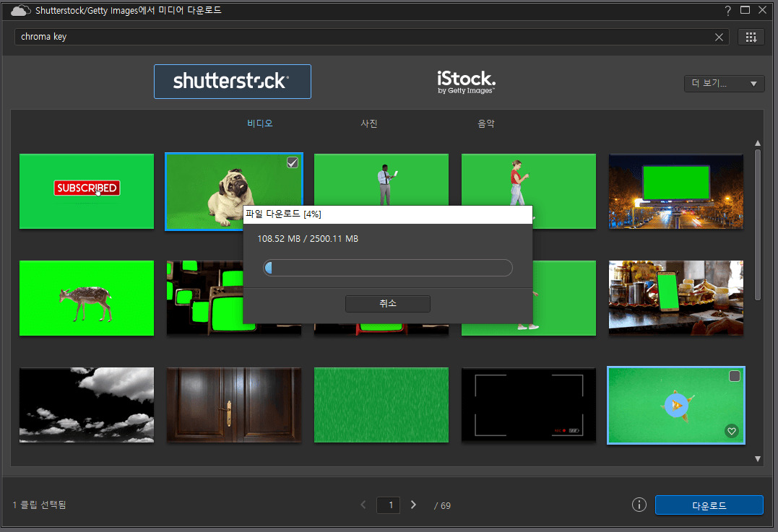
Task: Click the file download progress bar
Action: [x=388, y=269]
